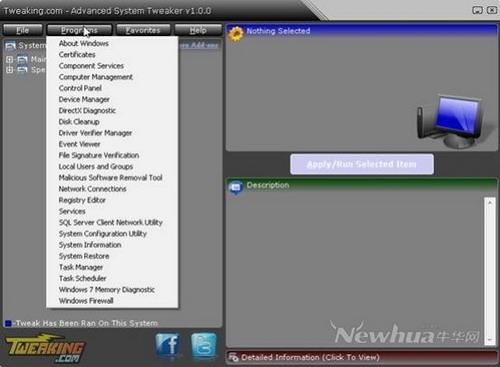Open the Twitter bird icon link
Image resolution: width=500 pixels, height=367 pixels.
204,345
